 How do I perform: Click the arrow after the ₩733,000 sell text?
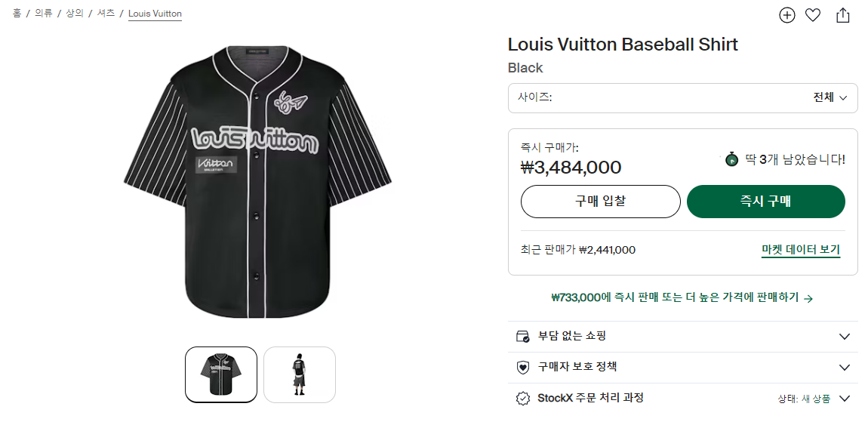point(808,298)
